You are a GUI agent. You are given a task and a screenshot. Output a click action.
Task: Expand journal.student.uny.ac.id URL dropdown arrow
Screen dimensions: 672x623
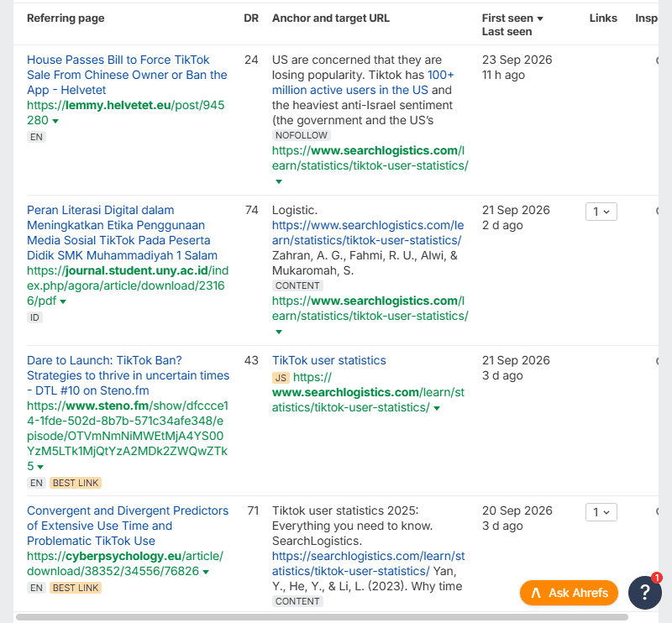click(63, 301)
